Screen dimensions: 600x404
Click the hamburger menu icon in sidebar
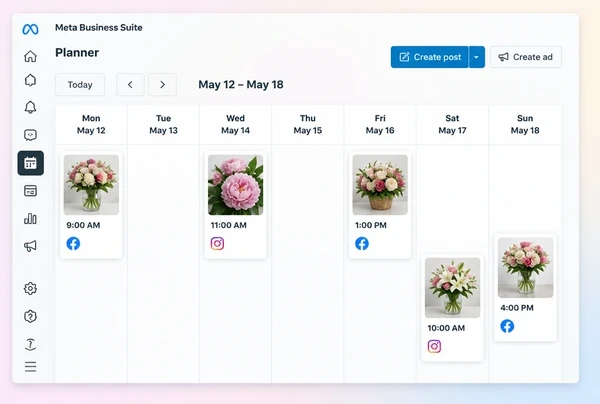30,367
